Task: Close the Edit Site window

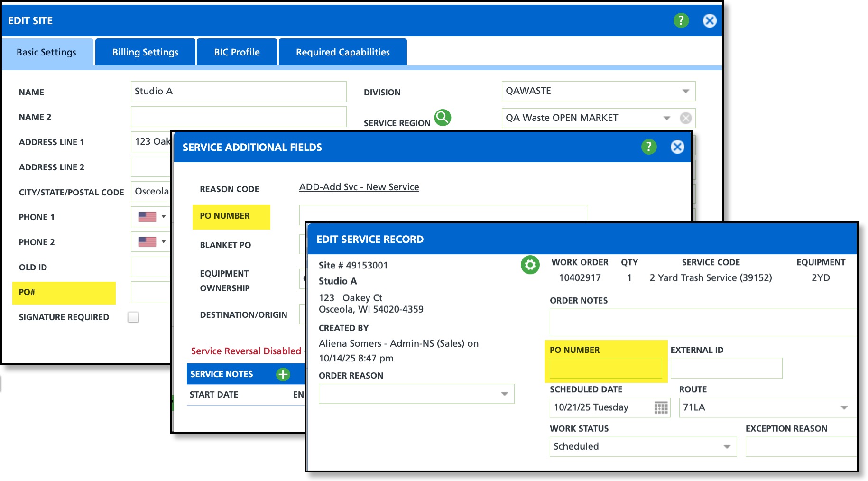Action: point(710,20)
